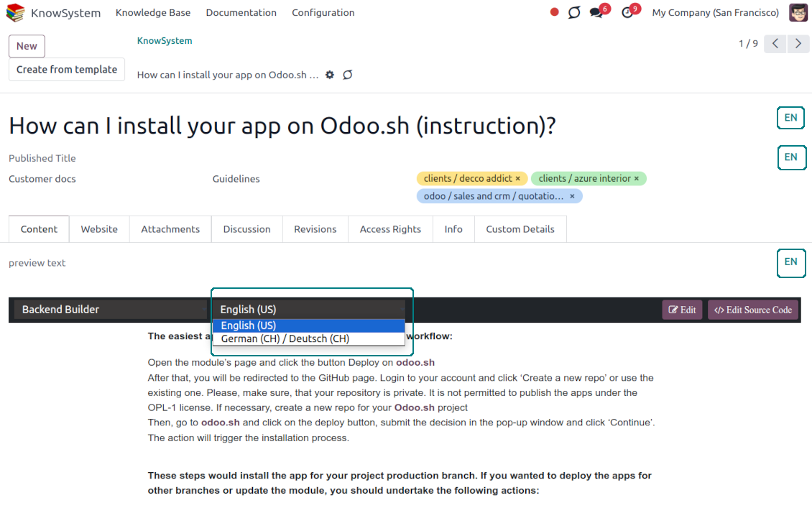This screenshot has height=508, width=812.
Task: Click EN translate button for preview text
Action: (x=790, y=262)
